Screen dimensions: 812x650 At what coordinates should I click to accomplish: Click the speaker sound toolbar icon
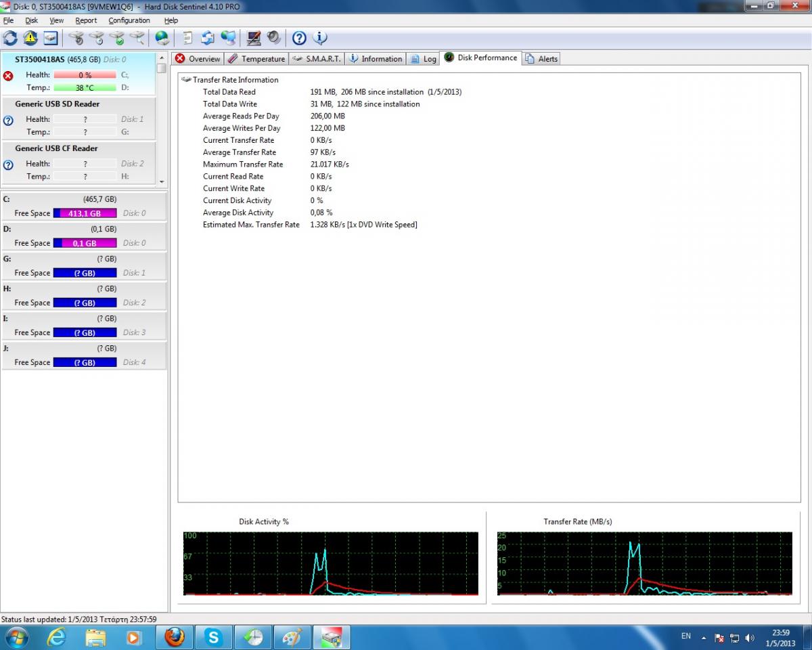pos(273,38)
